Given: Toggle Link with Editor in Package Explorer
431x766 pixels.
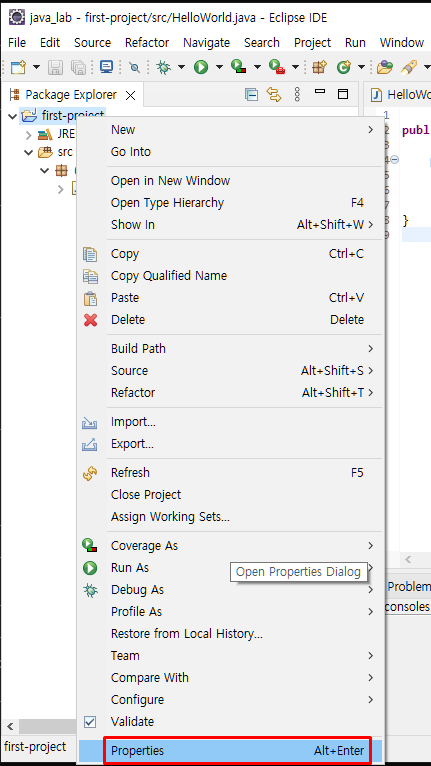Looking at the screenshot, I should point(274,94).
